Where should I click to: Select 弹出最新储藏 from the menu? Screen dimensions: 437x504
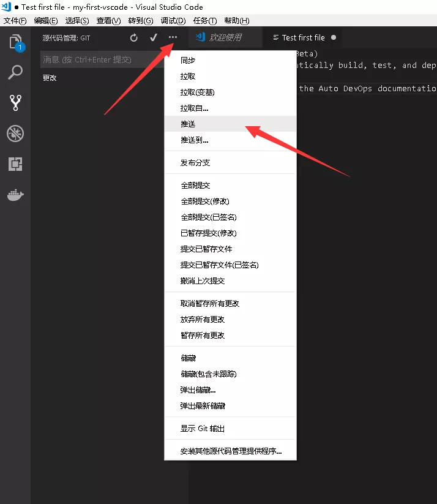tap(230, 406)
